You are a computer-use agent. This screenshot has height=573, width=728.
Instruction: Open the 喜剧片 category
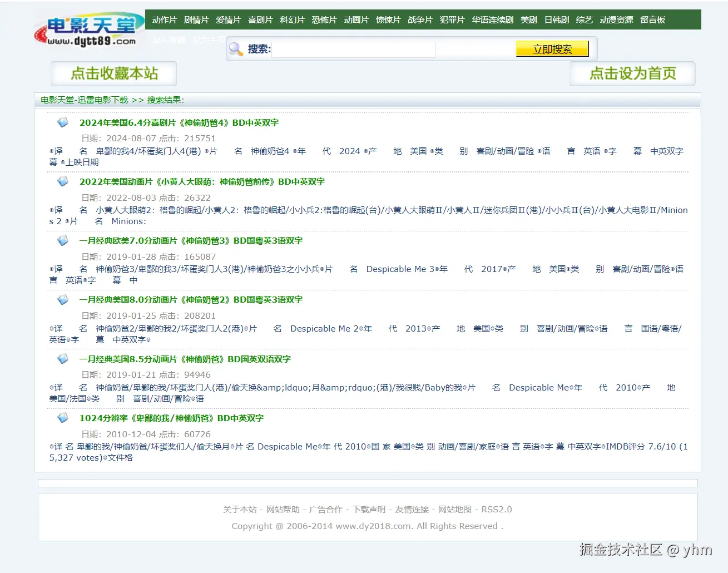260,19
